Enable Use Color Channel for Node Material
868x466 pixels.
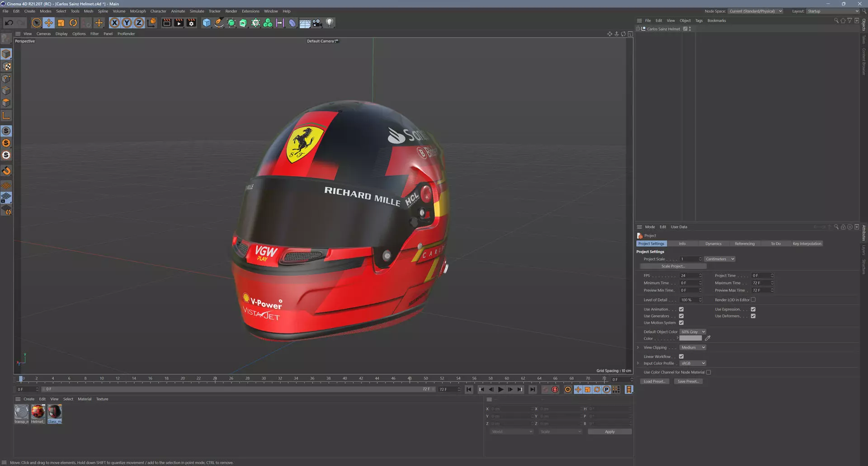708,372
